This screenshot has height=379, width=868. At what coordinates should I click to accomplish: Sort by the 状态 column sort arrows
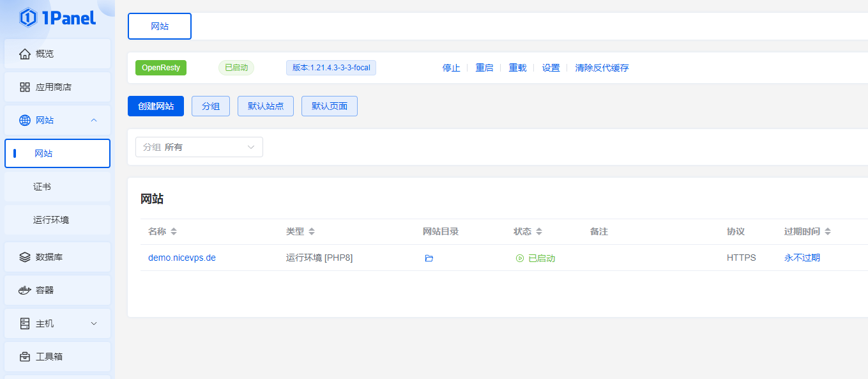[x=539, y=231]
